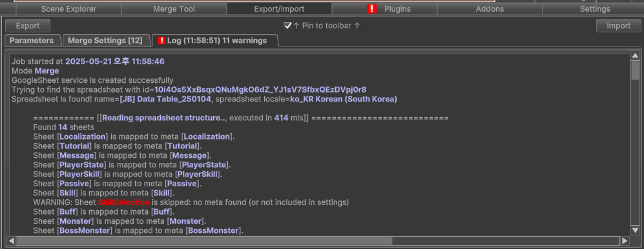Click the Sheet [Skill] mapped line
Viewport: 644px width, 249px height.
pyautogui.click(x=104, y=193)
